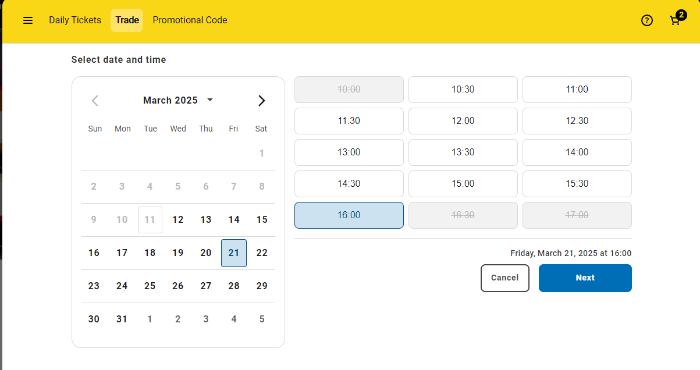Choose the 15:00 time slot
Viewport: 700px width, 370px height.
(463, 184)
